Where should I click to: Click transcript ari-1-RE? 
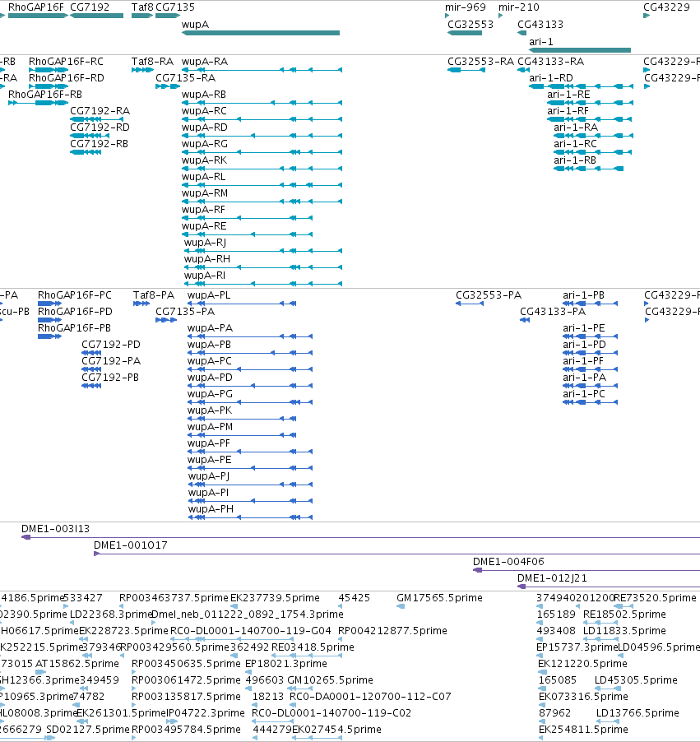point(569,95)
